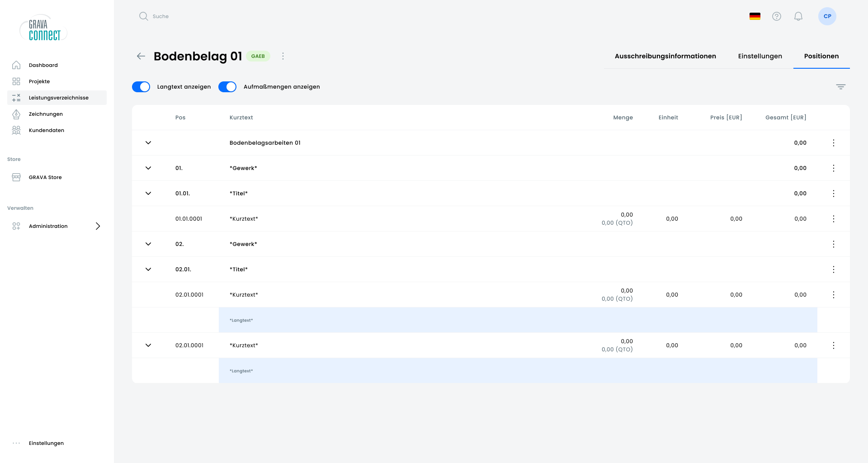The height and width of the screenshot is (463, 868).
Task: Click the German flag language selector
Action: tap(755, 16)
